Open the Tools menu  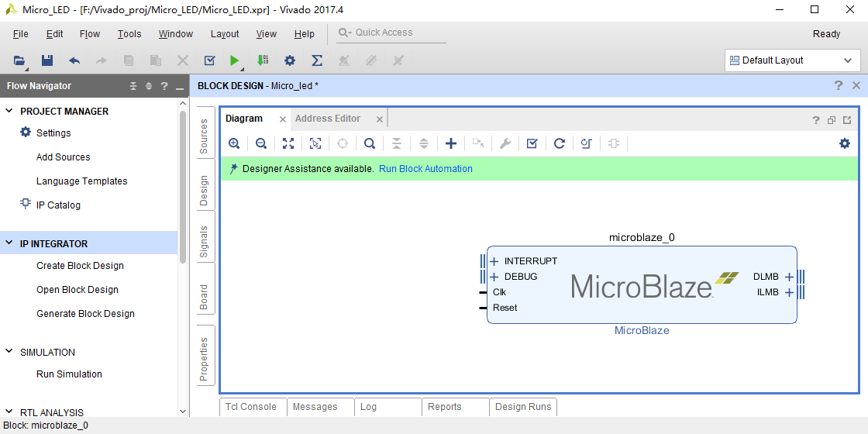(x=129, y=34)
